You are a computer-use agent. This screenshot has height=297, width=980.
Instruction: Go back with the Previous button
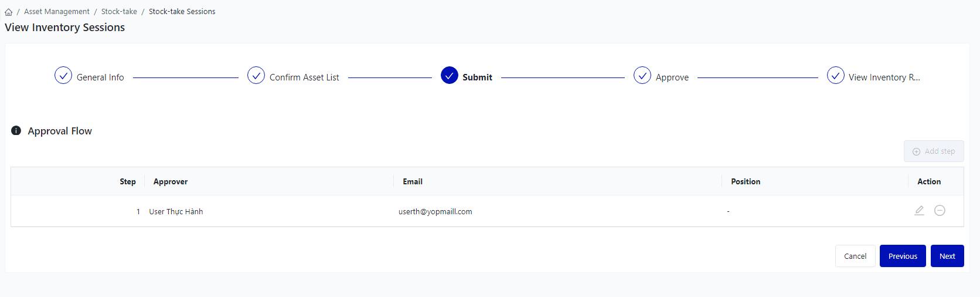pyautogui.click(x=903, y=256)
